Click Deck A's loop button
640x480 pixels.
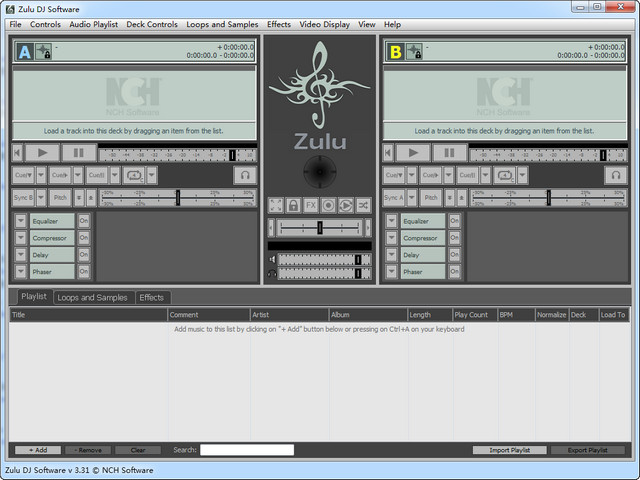pos(134,175)
